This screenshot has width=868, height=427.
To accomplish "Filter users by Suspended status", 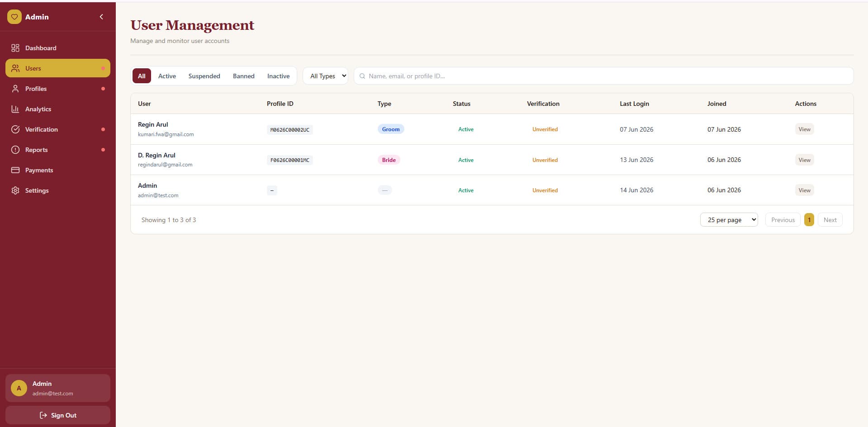I will pos(204,76).
